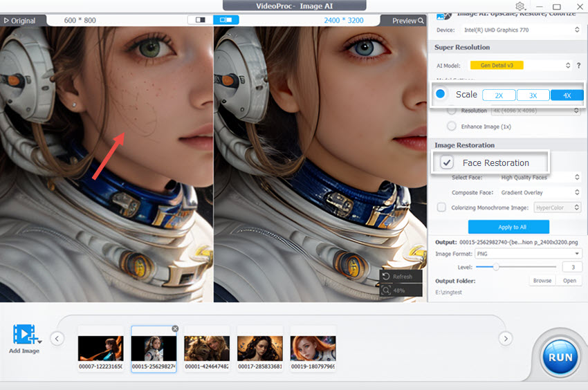Click Browse for output folder
588x390 pixels.
click(x=542, y=281)
